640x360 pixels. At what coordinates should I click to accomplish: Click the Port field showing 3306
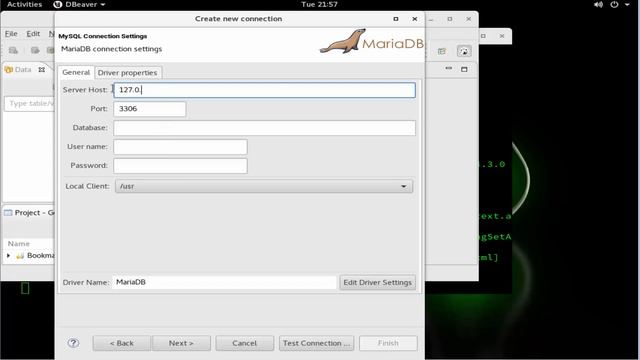149,109
